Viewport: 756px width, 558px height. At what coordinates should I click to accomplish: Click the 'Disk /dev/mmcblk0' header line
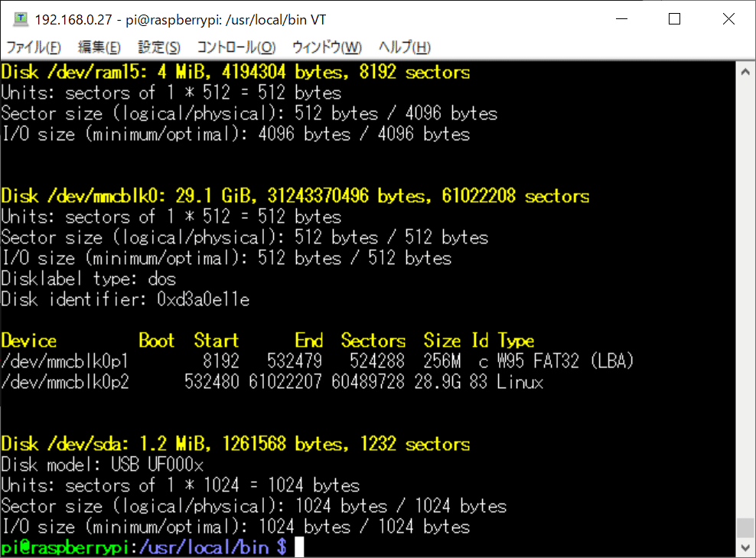[x=295, y=196]
